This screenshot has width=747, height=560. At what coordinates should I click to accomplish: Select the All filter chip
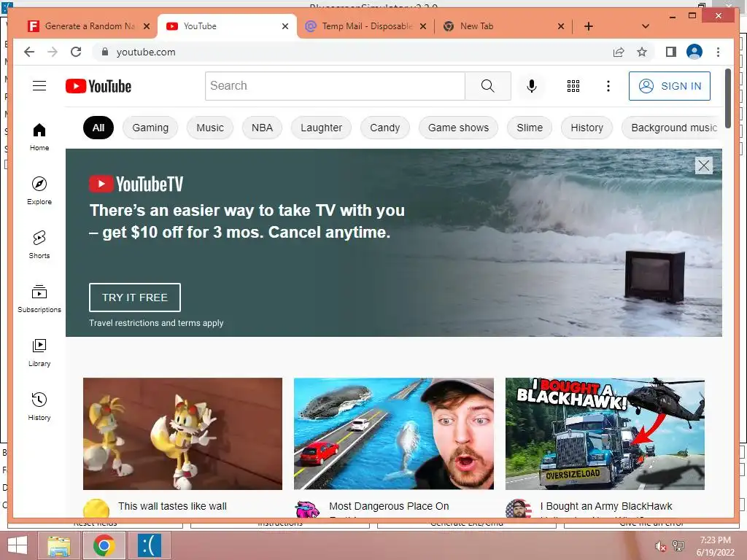pyautogui.click(x=98, y=128)
